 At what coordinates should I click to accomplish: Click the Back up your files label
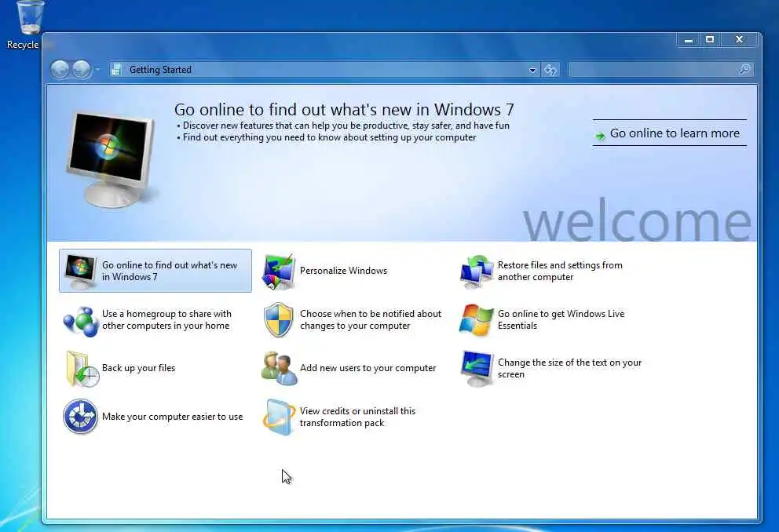(139, 368)
